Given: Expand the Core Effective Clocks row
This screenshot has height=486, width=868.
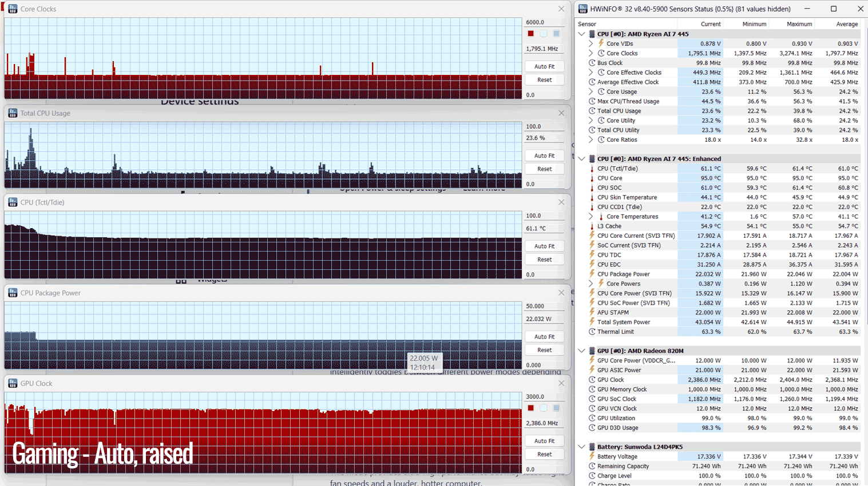Looking at the screenshot, I should tap(591, 73).
